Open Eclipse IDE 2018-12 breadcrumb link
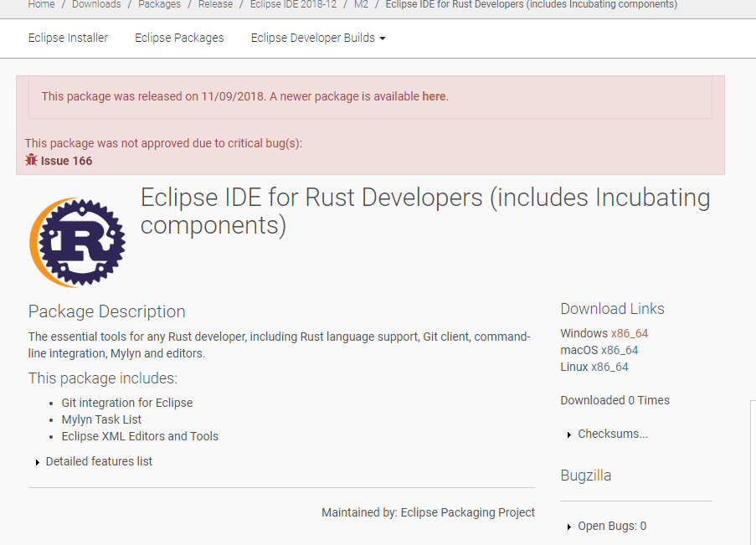 coord(293,4)
